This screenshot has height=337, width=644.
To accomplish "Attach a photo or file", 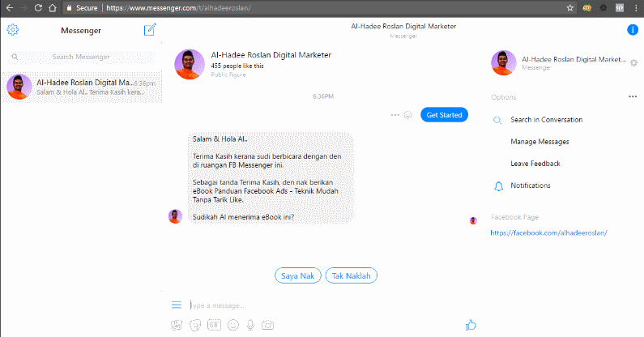I will coord(177,325).
